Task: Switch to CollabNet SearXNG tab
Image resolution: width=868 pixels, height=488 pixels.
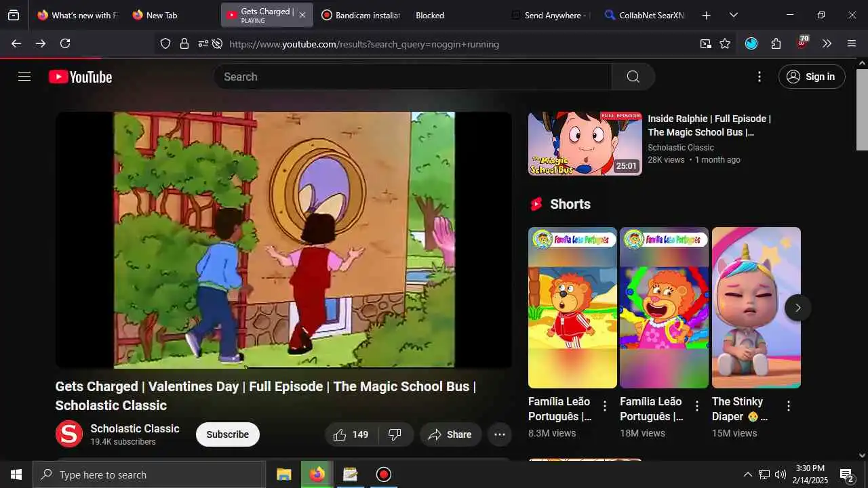Action: pyautogui.click(x=645, y=15)
